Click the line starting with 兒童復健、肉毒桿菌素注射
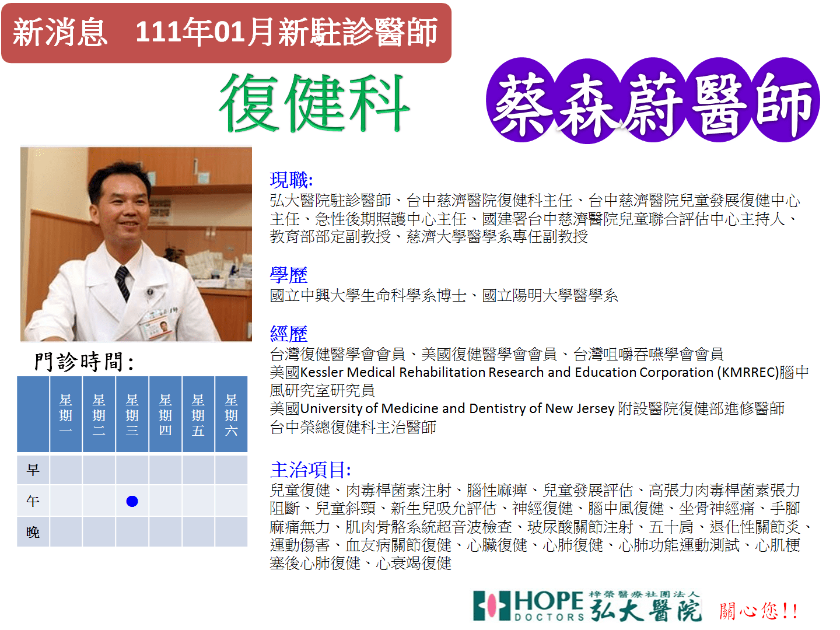This screenshot has width=840, height=630. click(535, 490)
